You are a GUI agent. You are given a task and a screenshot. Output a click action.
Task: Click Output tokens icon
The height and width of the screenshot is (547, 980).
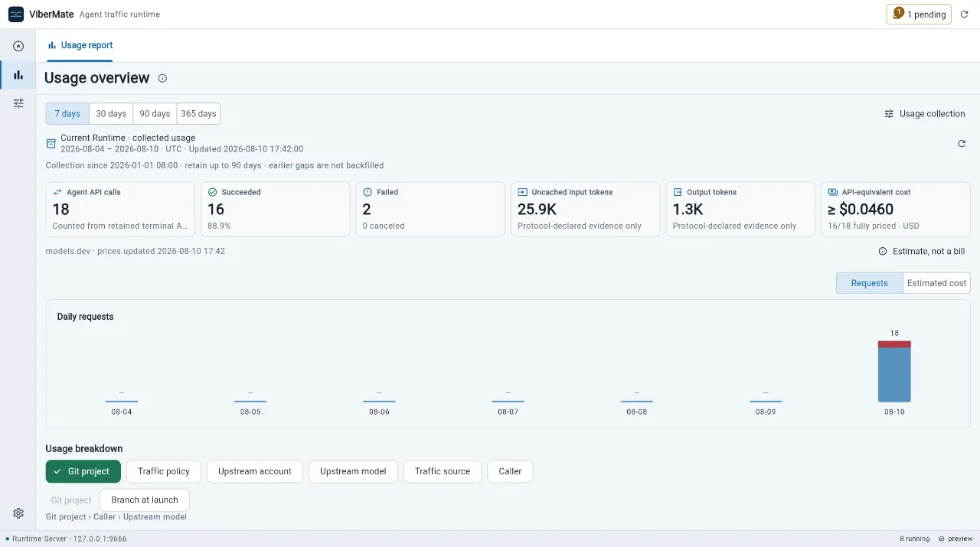678,192
